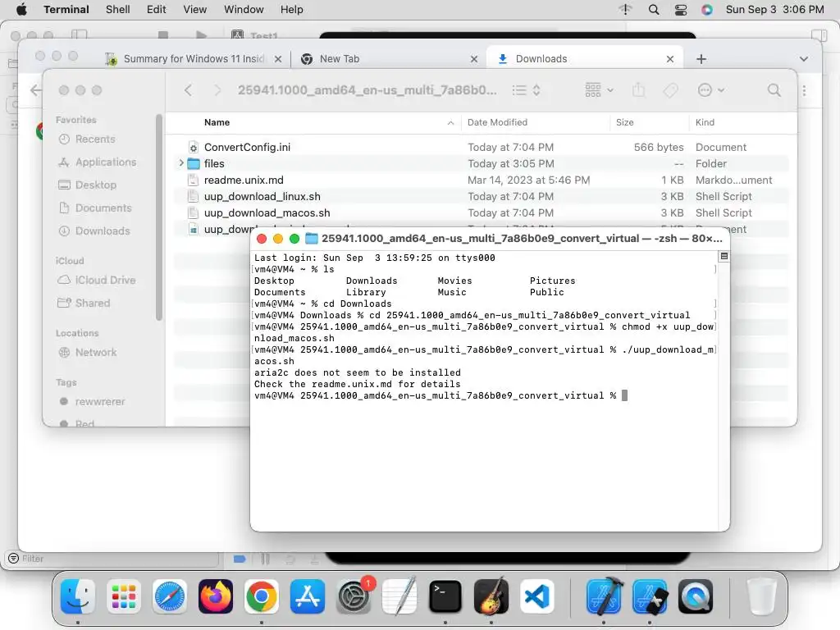Open the Trash in the Dock
The image size is (840, 630).
pyautogui.click(x=761, y=597)
